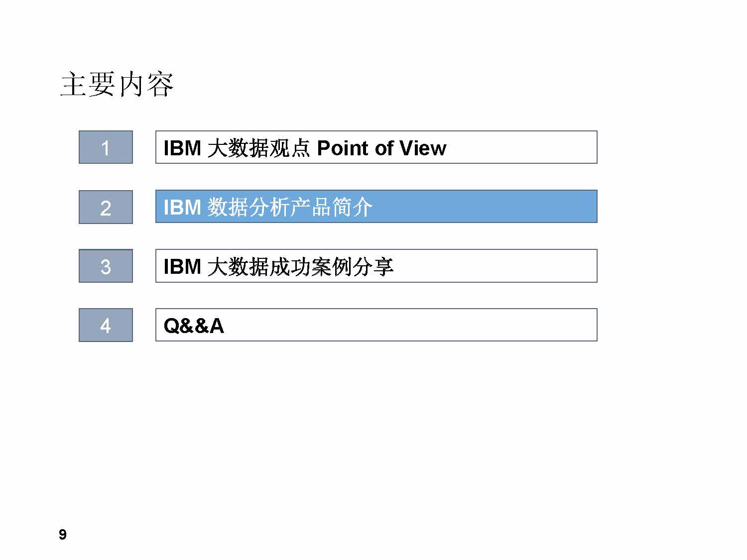
Task: Click the word "IBM" in the first item
Action: (182, 148)
